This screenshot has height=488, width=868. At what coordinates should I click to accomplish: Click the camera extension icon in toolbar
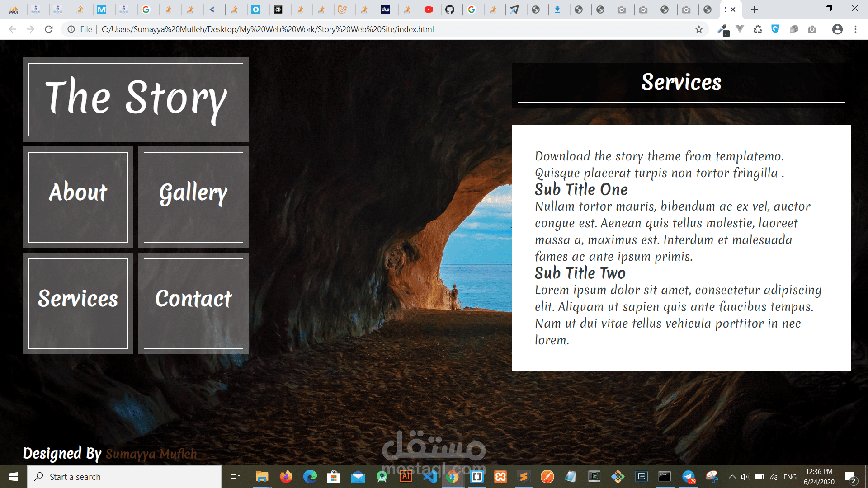812,29
